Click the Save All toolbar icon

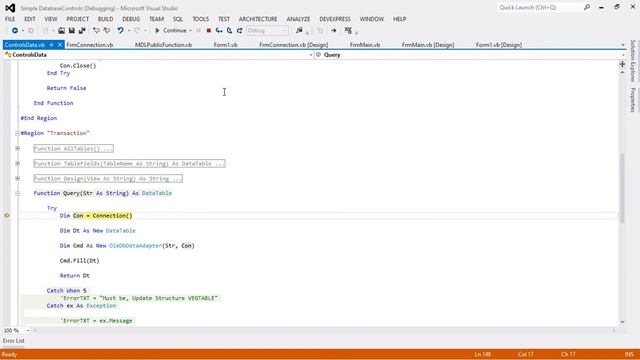coord(82,31)
